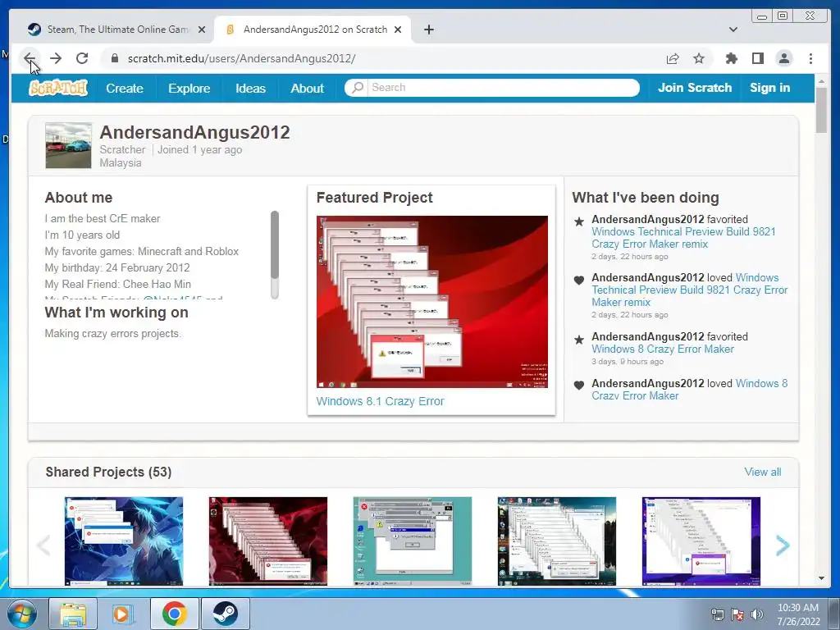
Task: Click the Chrome taskbar icon
Action: (x=174, y=614)
